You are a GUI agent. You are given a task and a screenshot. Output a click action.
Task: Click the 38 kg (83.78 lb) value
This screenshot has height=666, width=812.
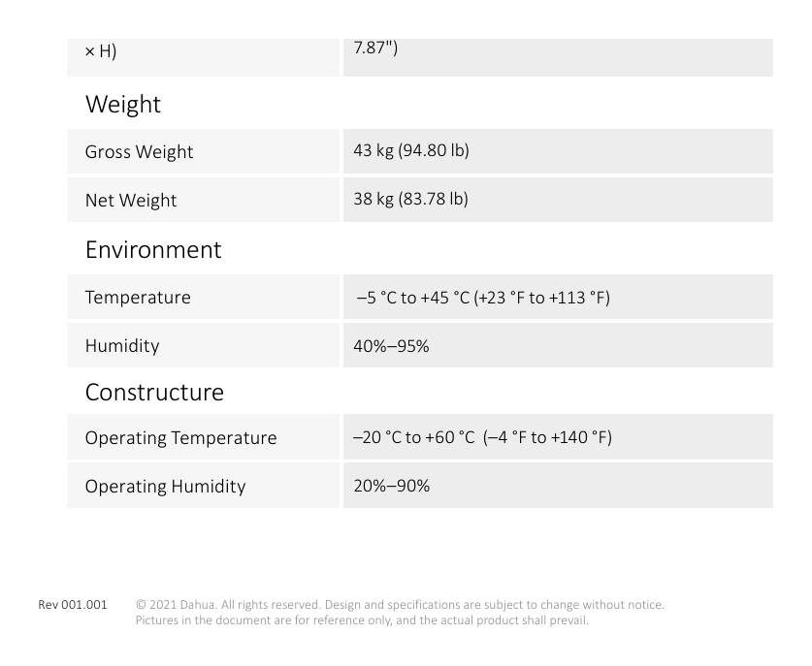[x=410, y=199]
